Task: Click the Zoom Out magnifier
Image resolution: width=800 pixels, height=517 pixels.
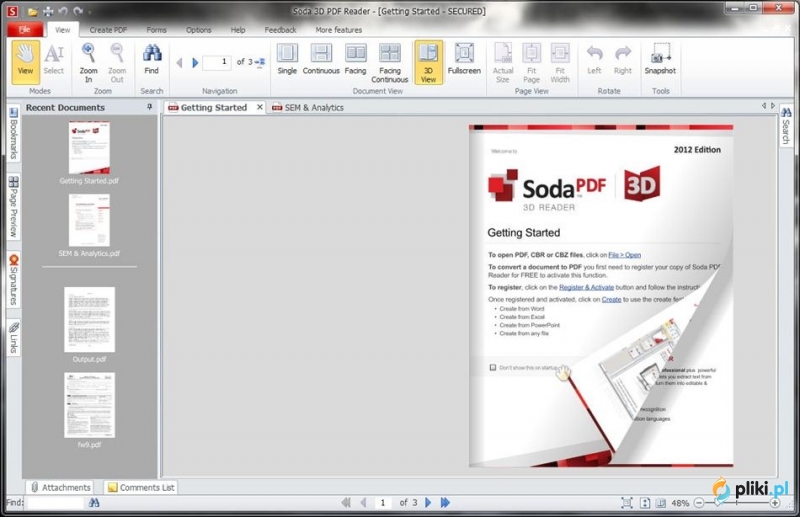Action: tap(117, 62)
